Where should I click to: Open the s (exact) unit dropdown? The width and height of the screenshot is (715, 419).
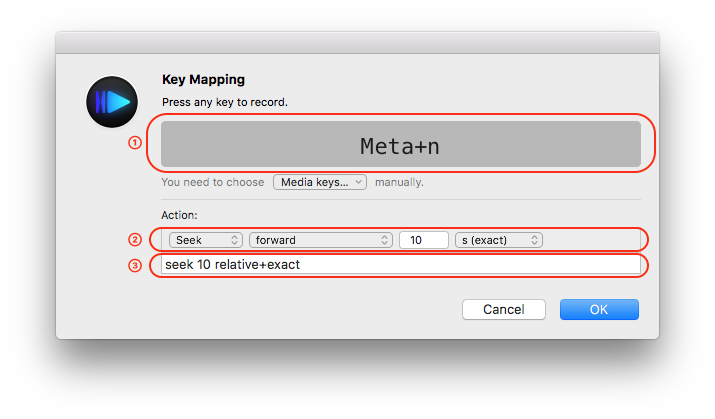coord(499,240)
